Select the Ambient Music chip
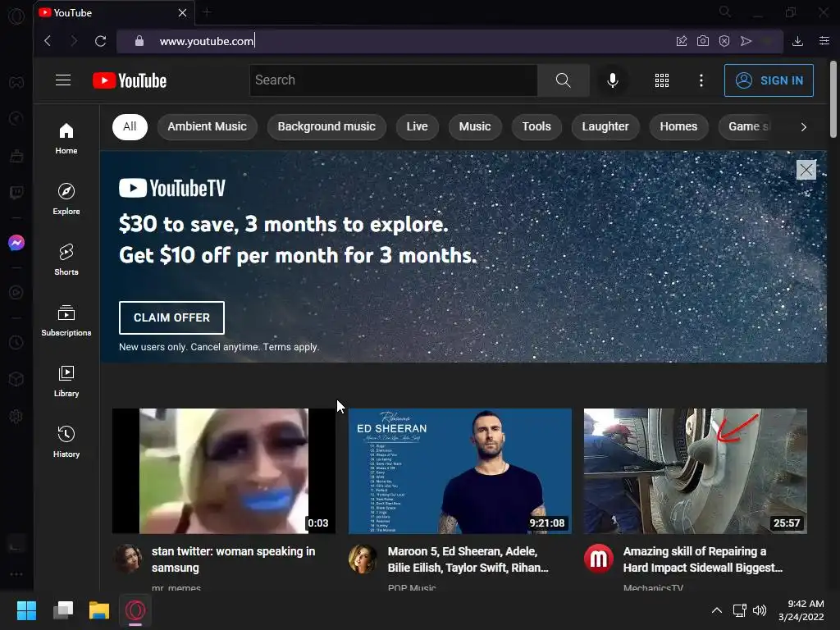Viewport: 840px width, 630px height. (x=208, y=127)
